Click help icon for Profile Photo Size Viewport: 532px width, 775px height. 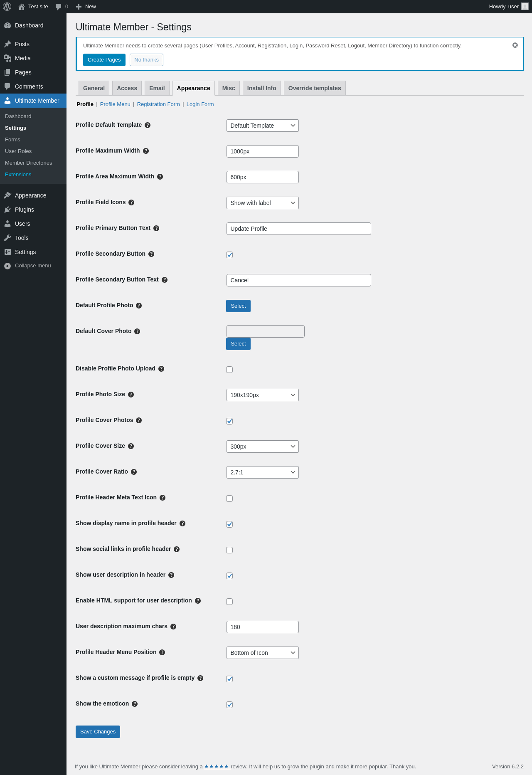tap(131, 395)
